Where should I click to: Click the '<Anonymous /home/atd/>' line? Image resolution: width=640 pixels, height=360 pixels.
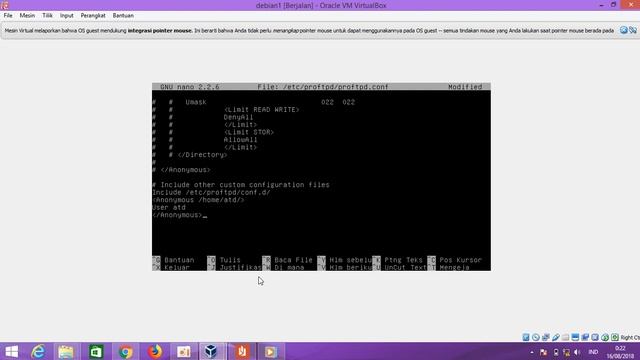tap(198, 200)
